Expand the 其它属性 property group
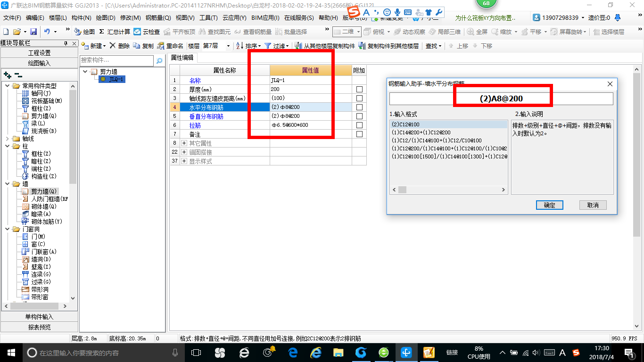Viewport: 644px width, 362px height. coord(184,143)
